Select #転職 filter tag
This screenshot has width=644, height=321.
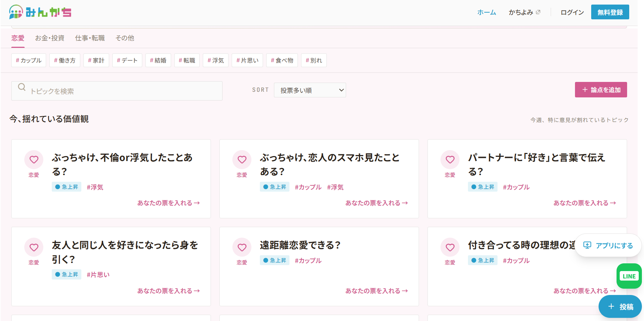tap(187, 60)
